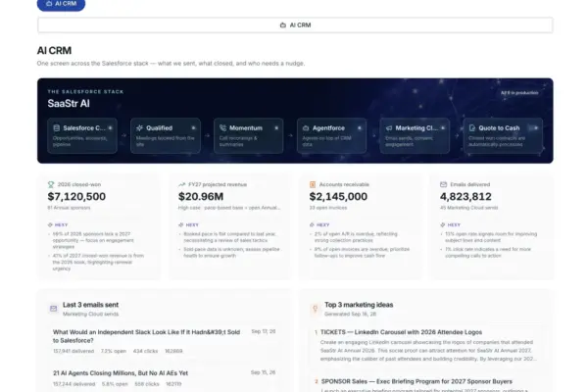The image size is (588, 392).
Task: Click the 2026 closed-won label
Action: click(79, 184)
